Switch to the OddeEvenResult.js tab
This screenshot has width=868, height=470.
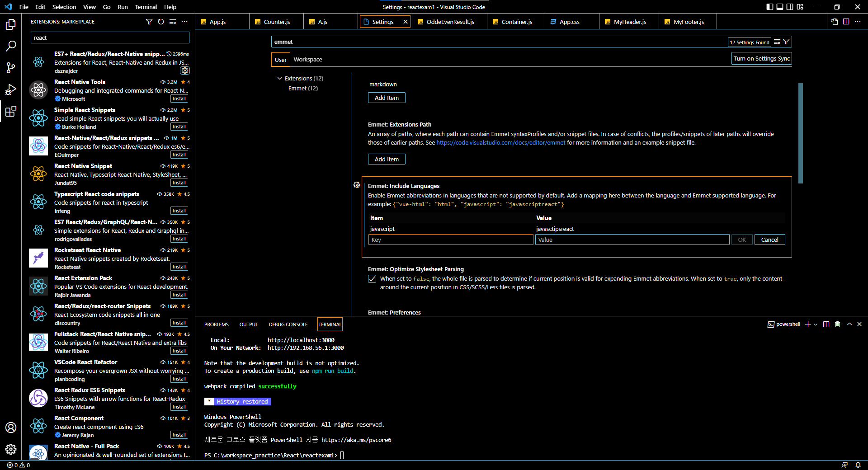pos(450,22)
